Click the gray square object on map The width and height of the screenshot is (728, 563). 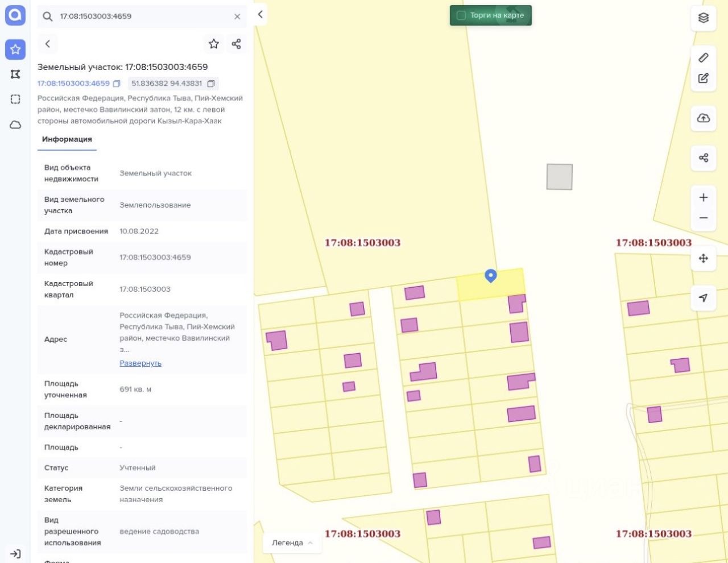coord(560,177)
